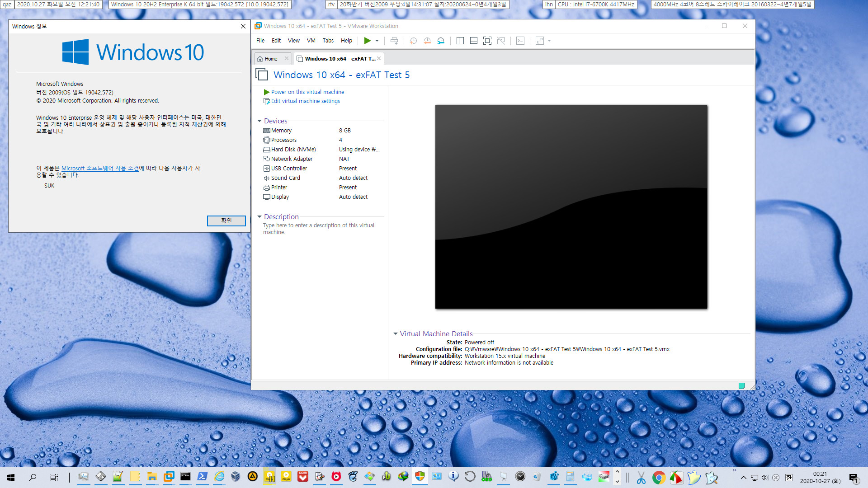Viewport: 868px width, 488px height.
Task: Close the Windows 10 x64 exFAT tab
Action: click(x=379, y=58)
